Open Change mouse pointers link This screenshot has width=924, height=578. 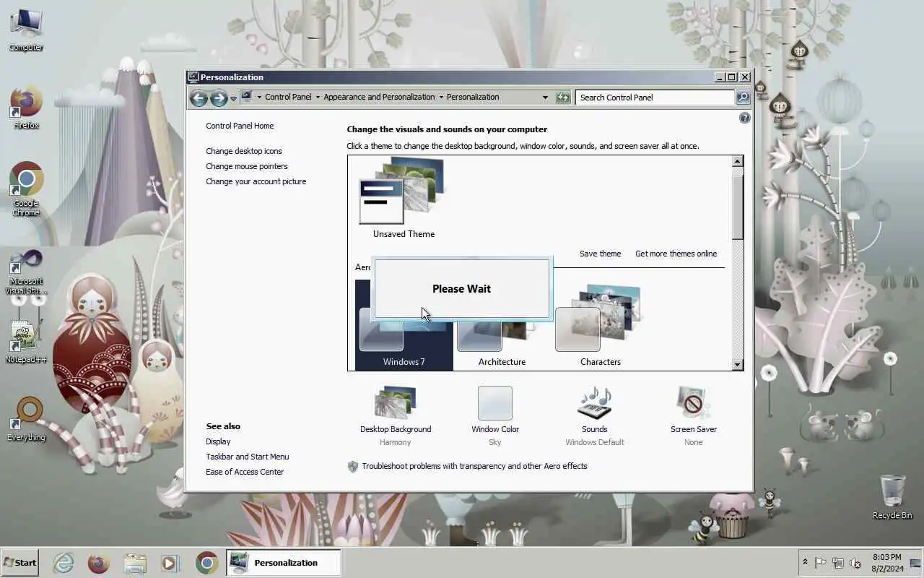pyautogui.click(x=247, y=166)
